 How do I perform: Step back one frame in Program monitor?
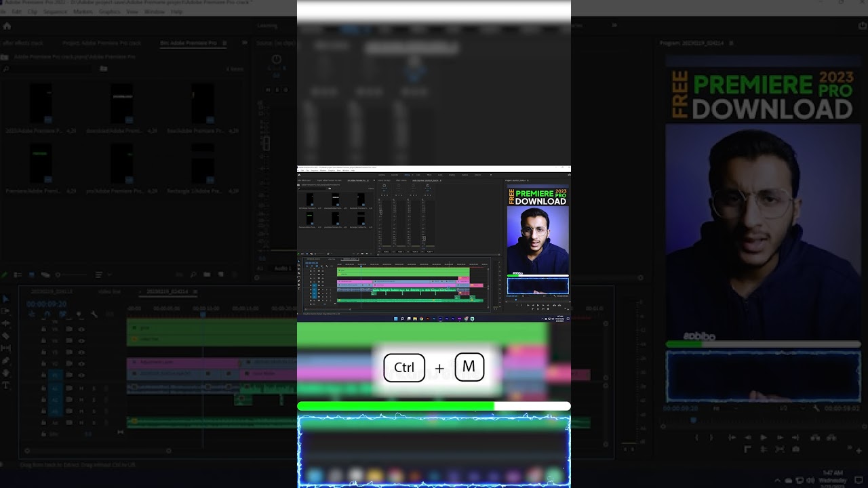(x=748, y=438)
